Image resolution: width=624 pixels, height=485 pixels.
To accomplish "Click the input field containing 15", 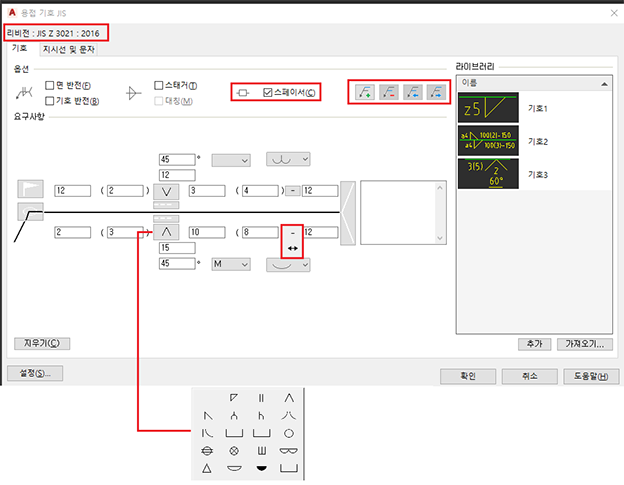I will [x=177, y=248].
